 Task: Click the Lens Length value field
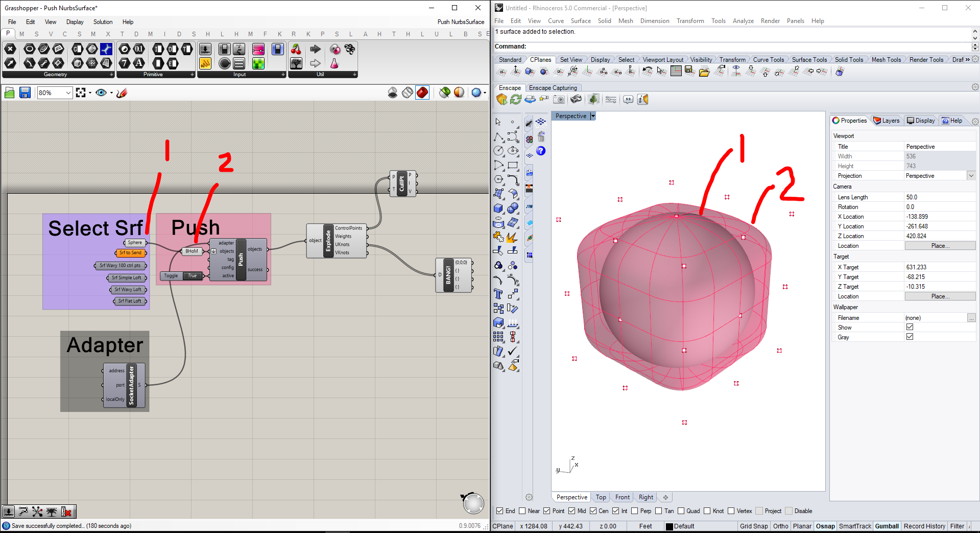pos(940,197)
